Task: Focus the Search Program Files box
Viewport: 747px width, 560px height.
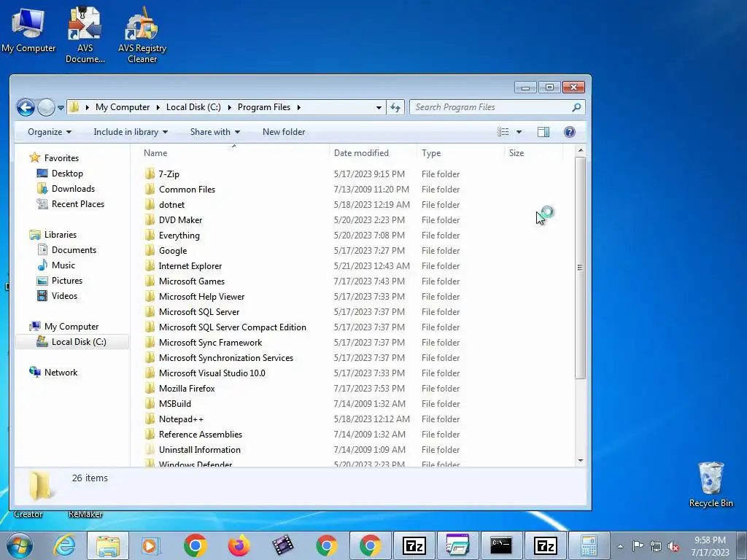Action: point(497,107)
